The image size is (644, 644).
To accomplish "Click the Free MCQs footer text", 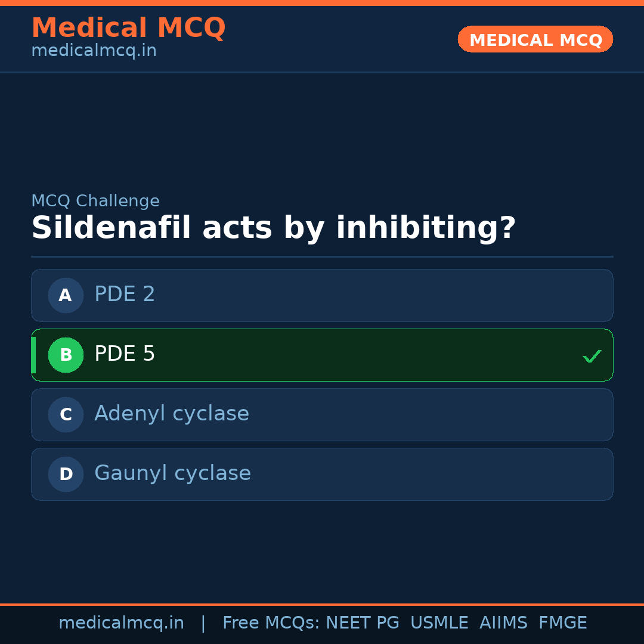I will coord(271,623).
